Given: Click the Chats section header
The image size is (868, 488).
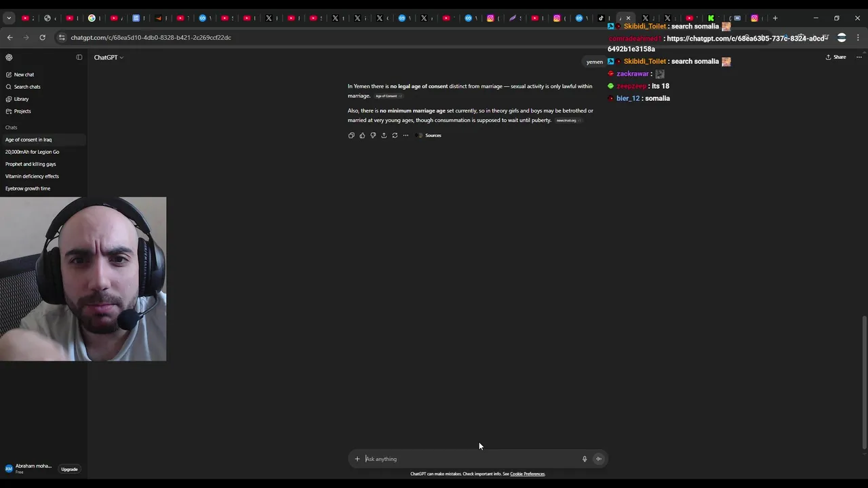Looking at the screenshot, I should pos(12,127).
